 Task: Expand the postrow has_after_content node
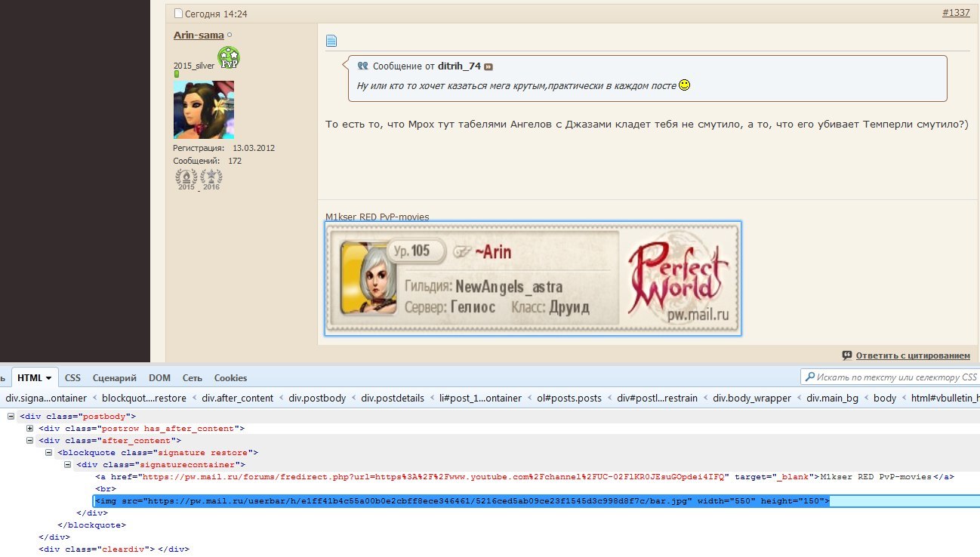[30, 429]
